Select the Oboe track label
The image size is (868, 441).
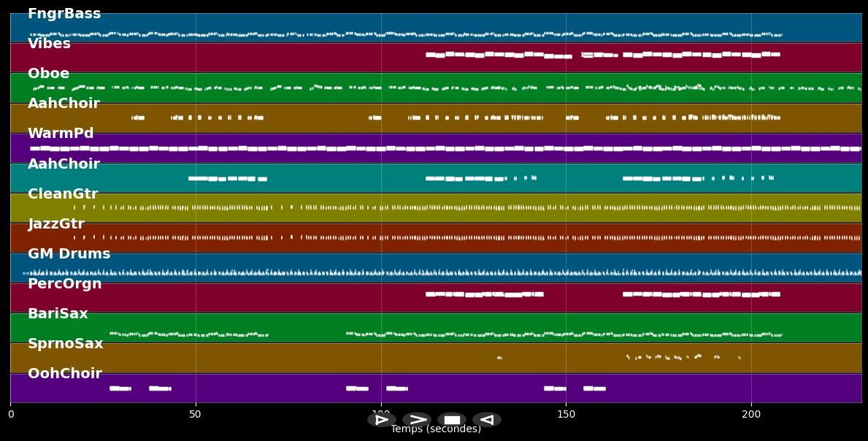pyautogui.click(x=47, y=73)
